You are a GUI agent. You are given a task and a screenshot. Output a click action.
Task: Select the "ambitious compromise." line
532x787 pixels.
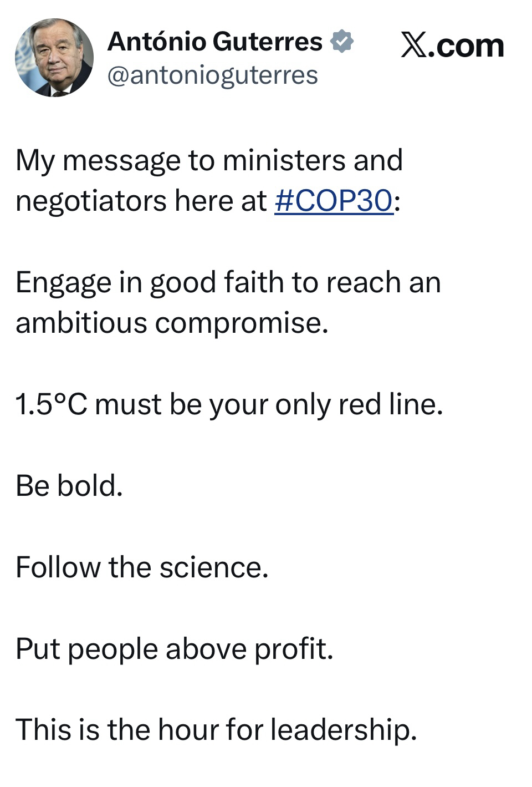click(x=172, y=322)
